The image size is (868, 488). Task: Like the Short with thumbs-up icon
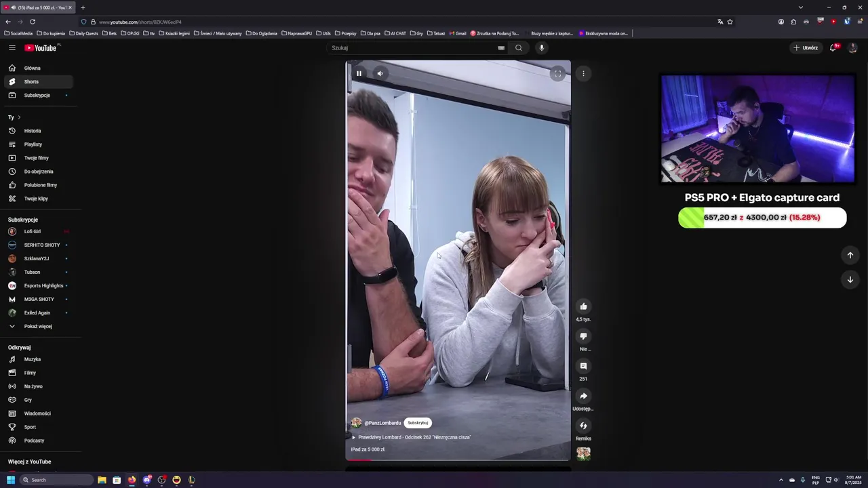tap(583, 306)
